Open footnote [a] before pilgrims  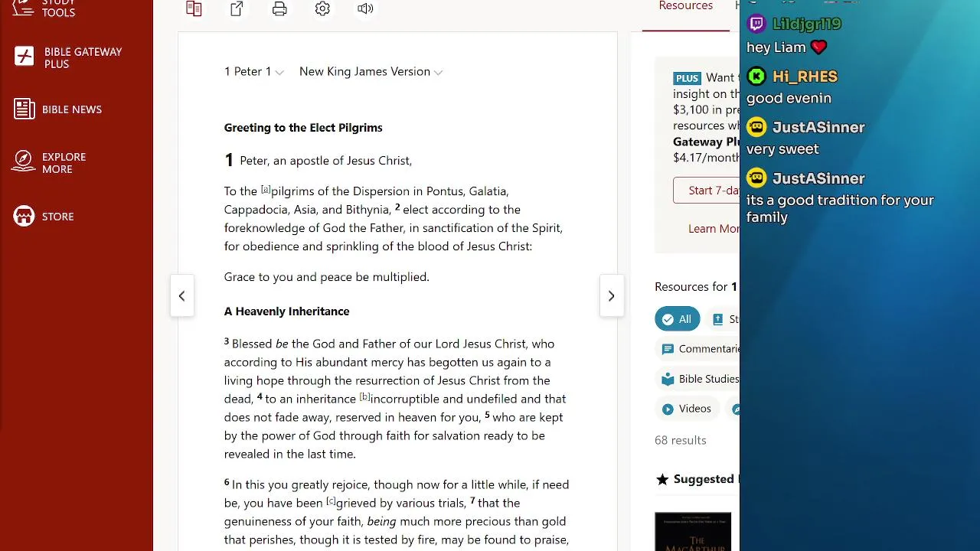(x=266, y=189)
